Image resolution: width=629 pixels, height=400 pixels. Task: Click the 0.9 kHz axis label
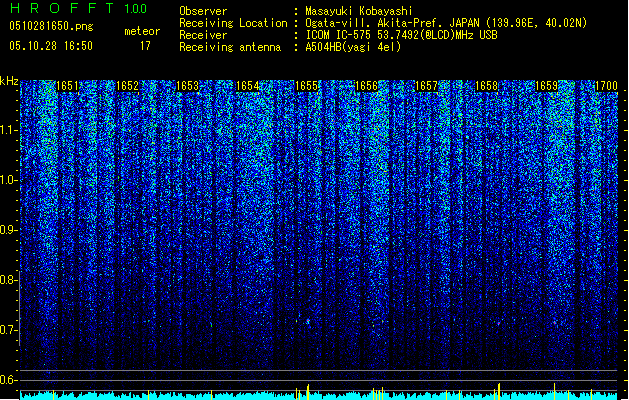coord(7,230)
